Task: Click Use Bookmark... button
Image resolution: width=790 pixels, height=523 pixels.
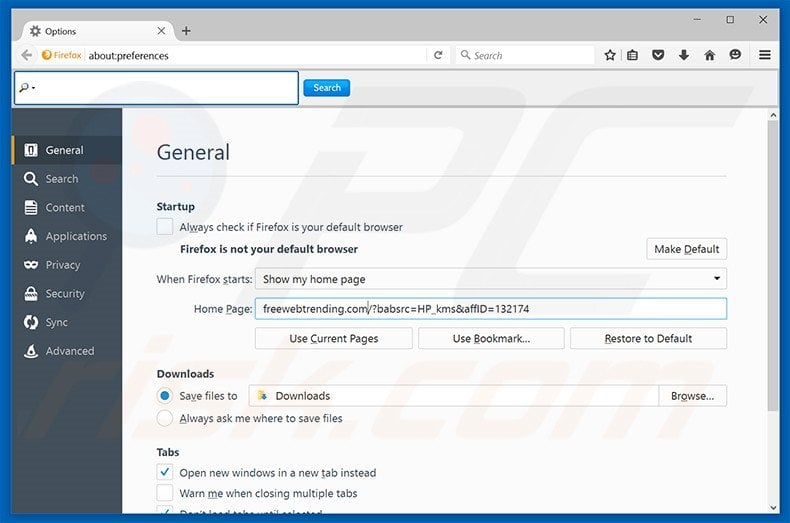Action: [491, 339]
